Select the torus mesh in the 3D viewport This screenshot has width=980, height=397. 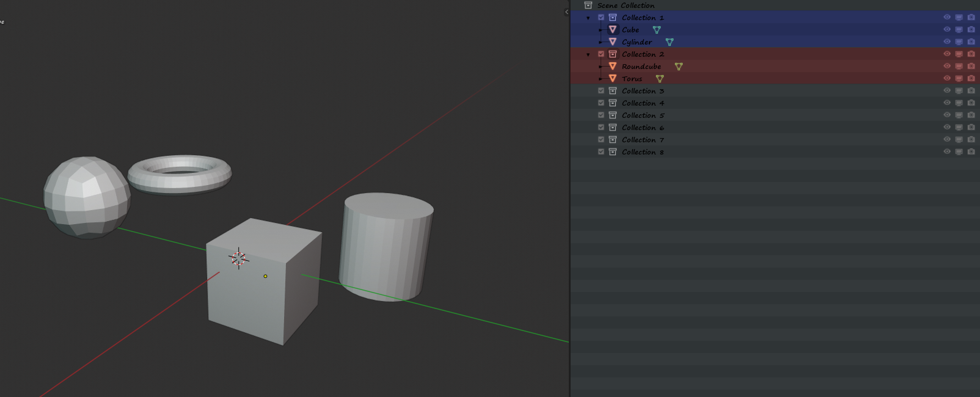pos(180,174)
